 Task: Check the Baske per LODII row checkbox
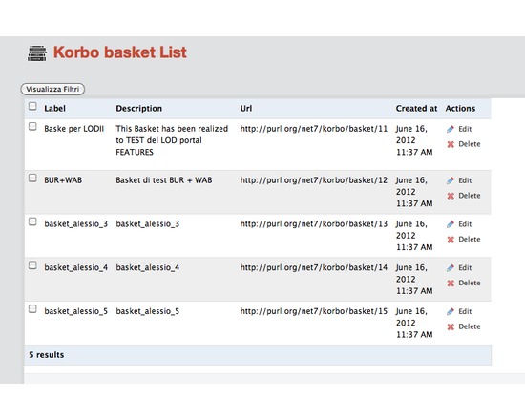(x=32, y=126)
